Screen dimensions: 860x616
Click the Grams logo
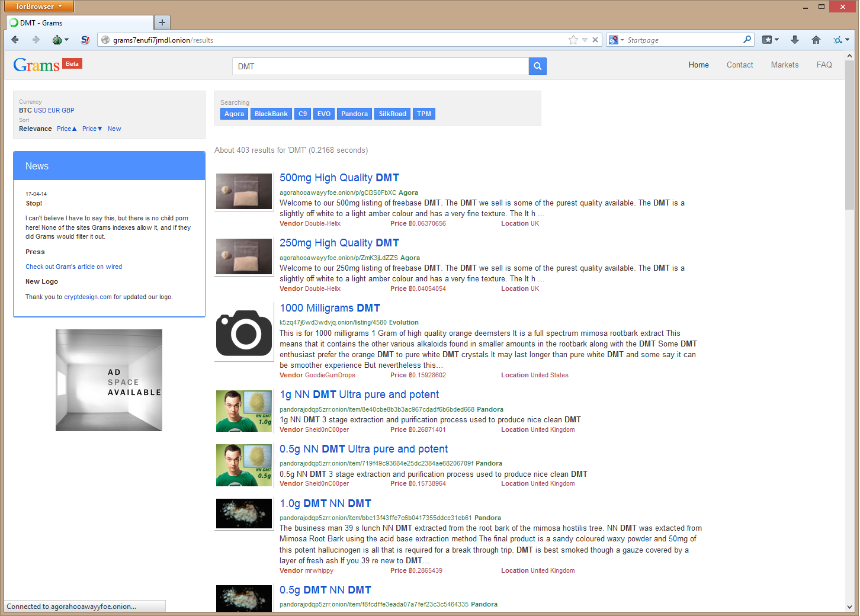(36, 65)
